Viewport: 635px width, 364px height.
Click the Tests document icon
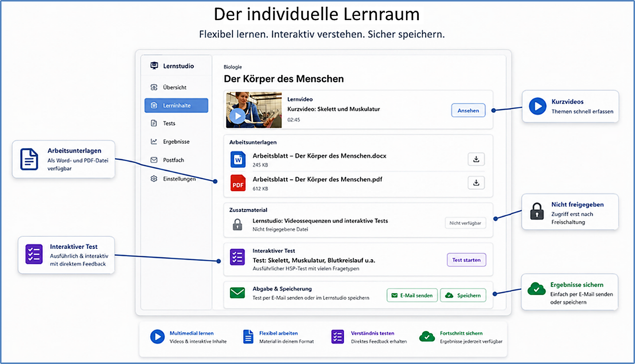pyautogui.click(x=154, y=123)
